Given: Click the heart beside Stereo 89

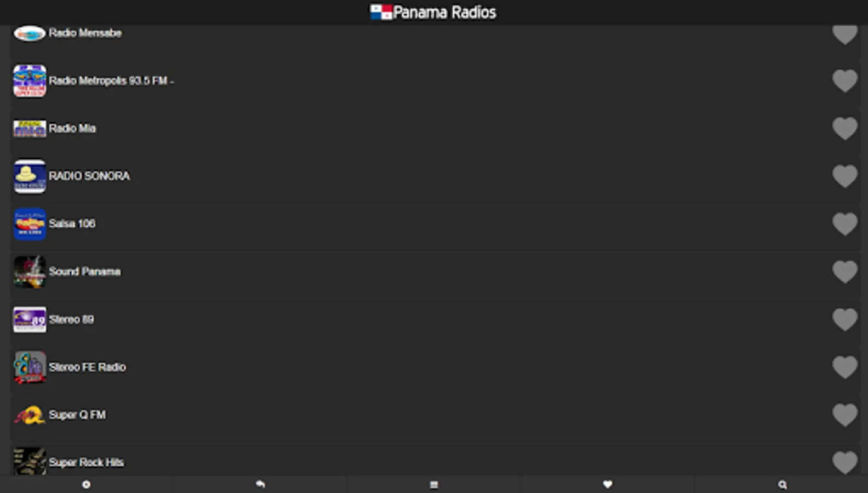Looking at the screenshot, I should [x=844, y=319].
